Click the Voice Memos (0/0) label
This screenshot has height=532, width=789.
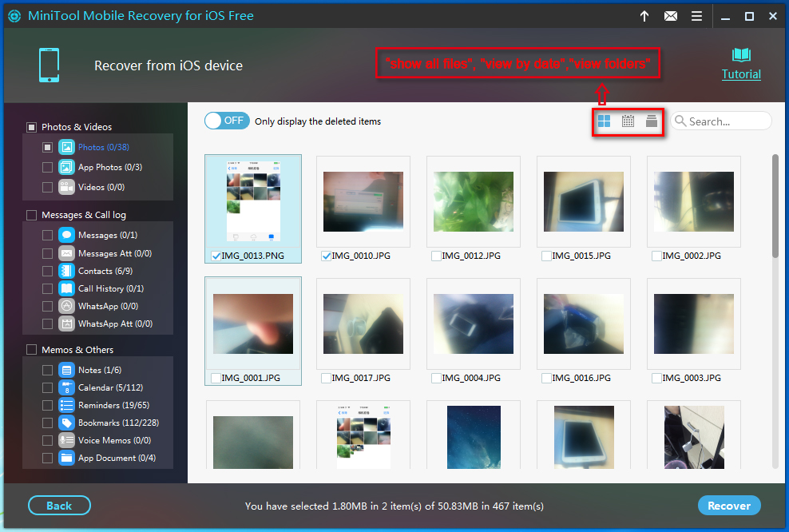114,440
